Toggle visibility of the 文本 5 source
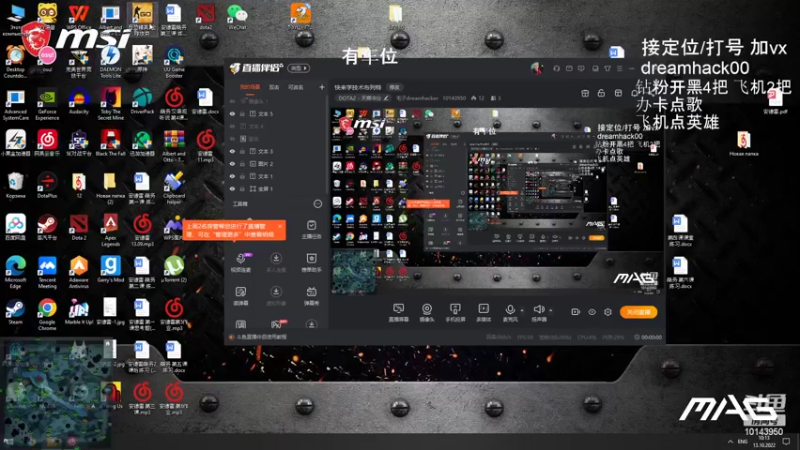Image resolution: width=800 pixels, height=450 pixels. coord(233,114)
